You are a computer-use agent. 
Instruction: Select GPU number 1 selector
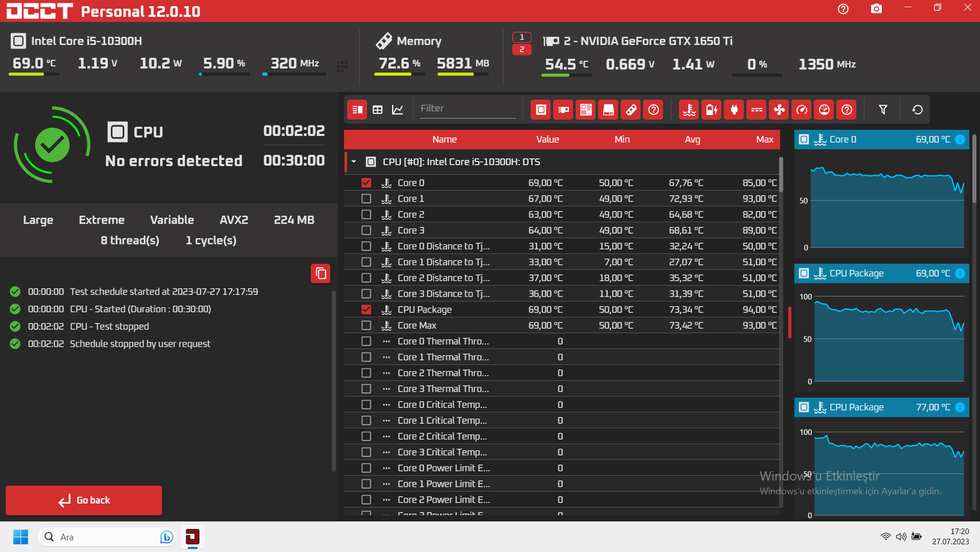point(521,37)
